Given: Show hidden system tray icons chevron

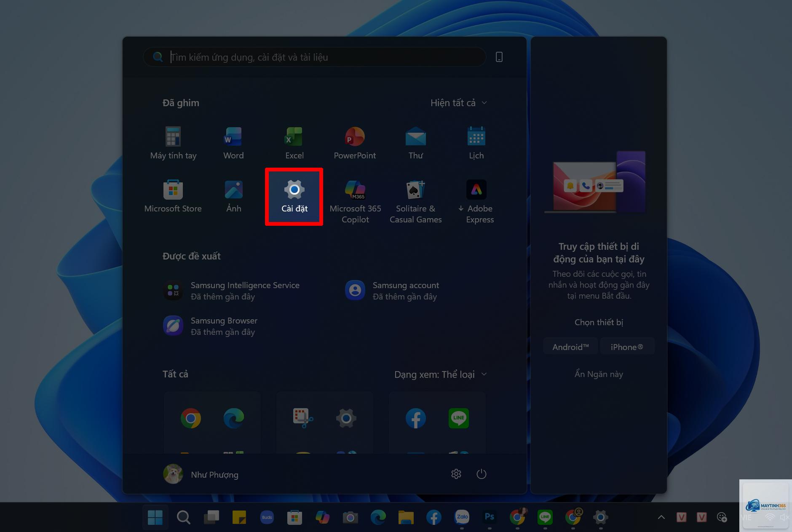Looking at the screenshot, I should click(x=661, y=517).
